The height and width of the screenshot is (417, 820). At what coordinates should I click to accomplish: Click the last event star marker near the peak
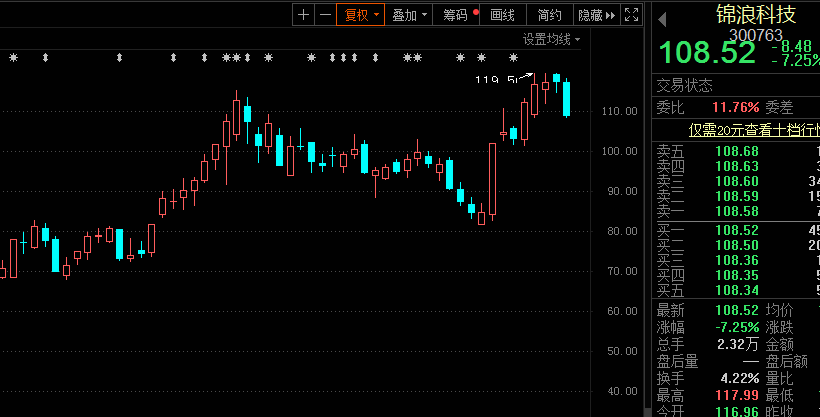513,58
